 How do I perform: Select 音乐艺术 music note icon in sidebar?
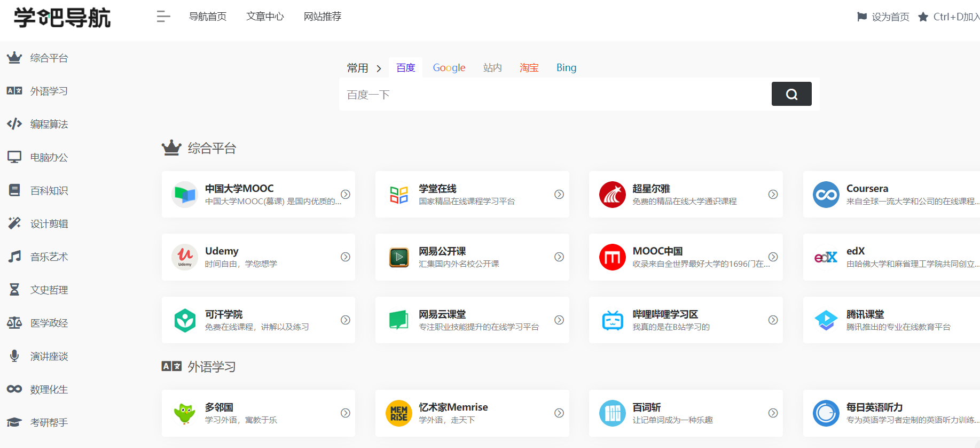14,257
